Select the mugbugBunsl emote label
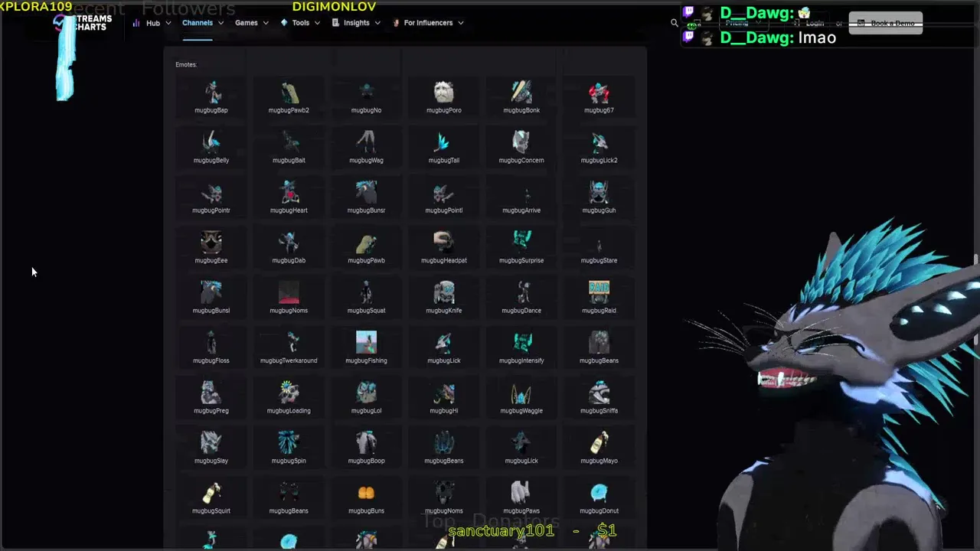Screen dimensions: 980x551 [x=211, y=311]
